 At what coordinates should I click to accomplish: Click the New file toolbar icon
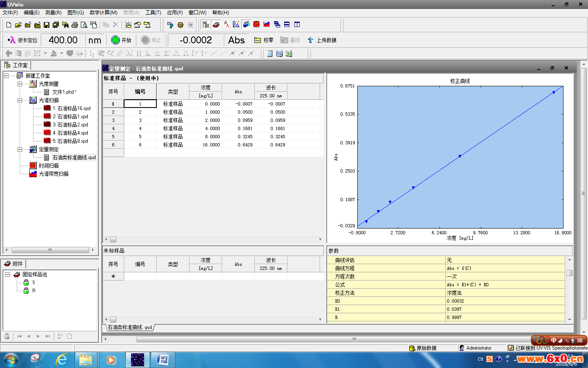[x=9, y=25]
